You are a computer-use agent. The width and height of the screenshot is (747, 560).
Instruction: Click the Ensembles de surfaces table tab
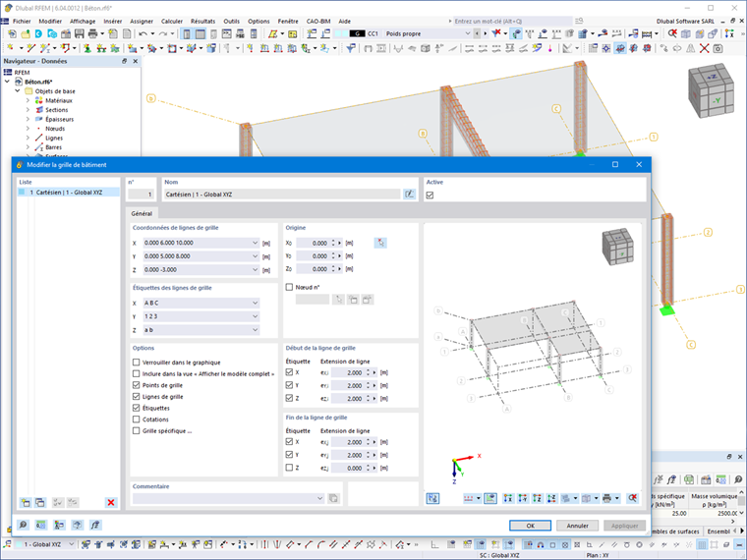(675, 531)
